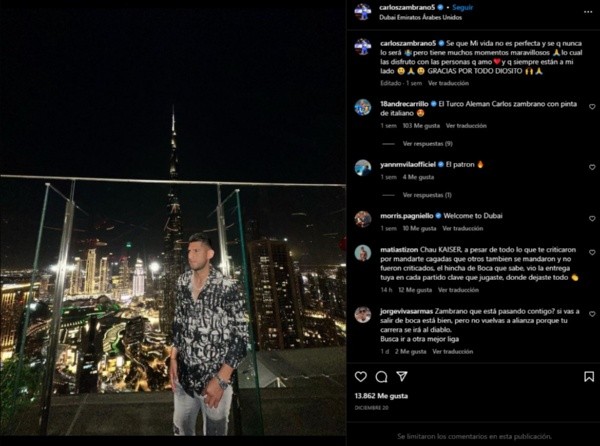This screenshot has width=600, height=446.
Task: Open the Dubai Emiratos Árabes Unidos location
Action: point(421,18)
